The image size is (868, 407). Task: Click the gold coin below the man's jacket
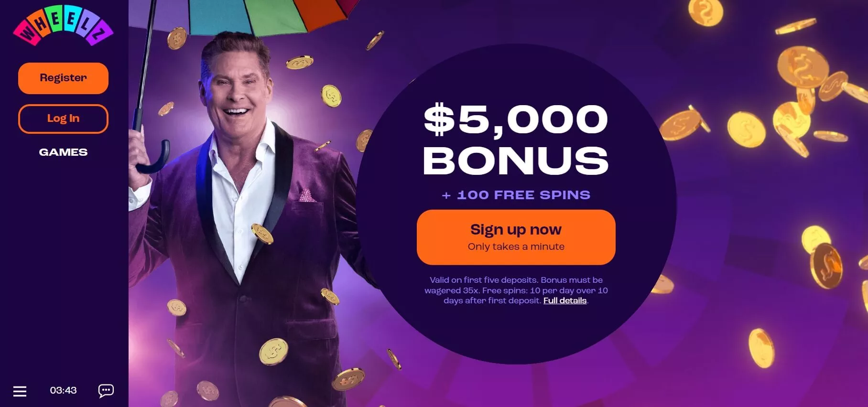click(x=273, y=351)
